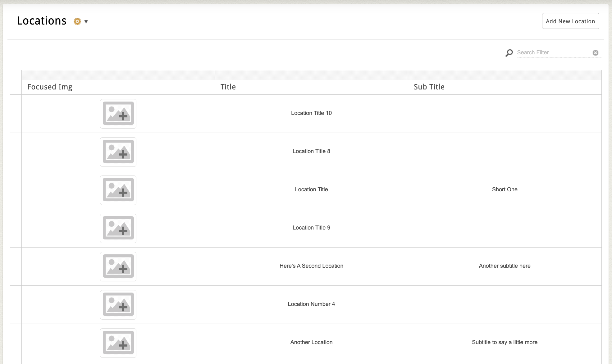The width and height of the screenshot is (612, 364).
Task: Add image for Short One location row
Action: pyautogui.click(x=118, y=190)
